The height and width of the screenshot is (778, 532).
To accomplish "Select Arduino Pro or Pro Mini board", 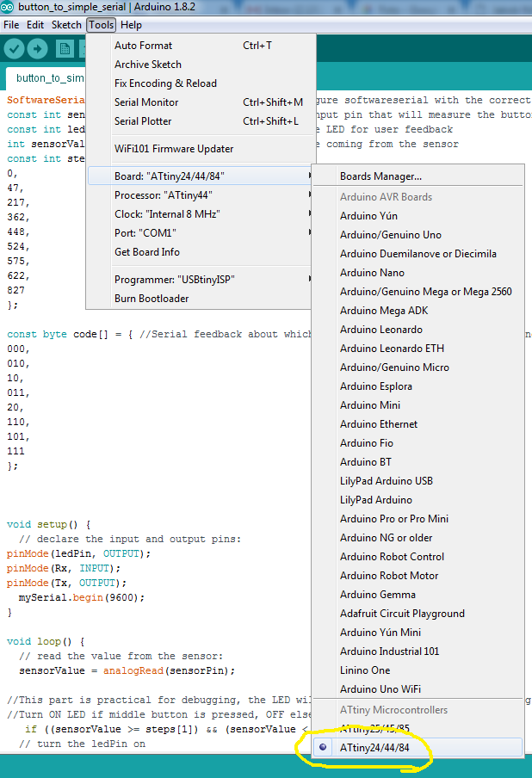I will (x=417, y=518).
